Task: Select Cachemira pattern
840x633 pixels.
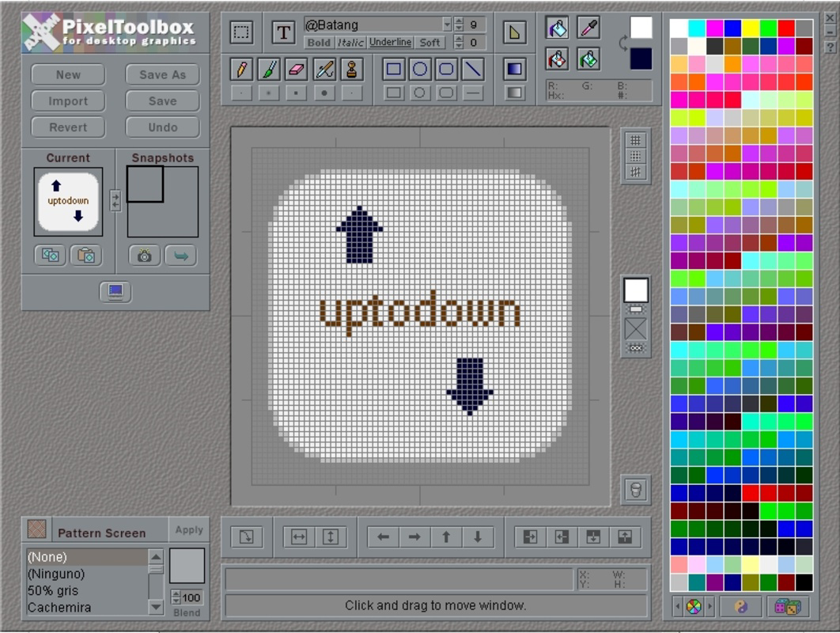Action: pos(87,607)
